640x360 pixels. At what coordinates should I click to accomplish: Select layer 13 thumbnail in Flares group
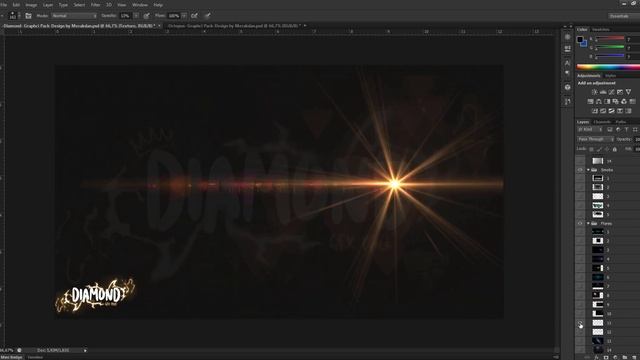pyautogui.click(x=598, y=340)
